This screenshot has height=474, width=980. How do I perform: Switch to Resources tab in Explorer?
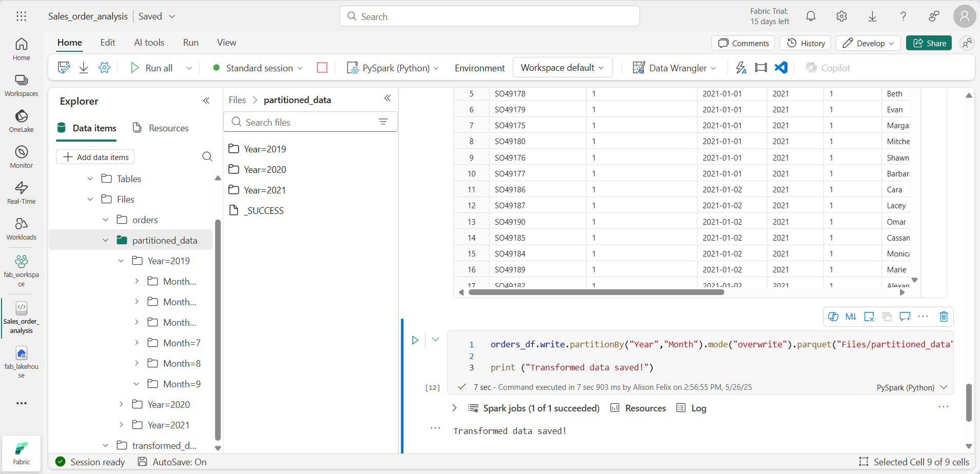[161, 128]
